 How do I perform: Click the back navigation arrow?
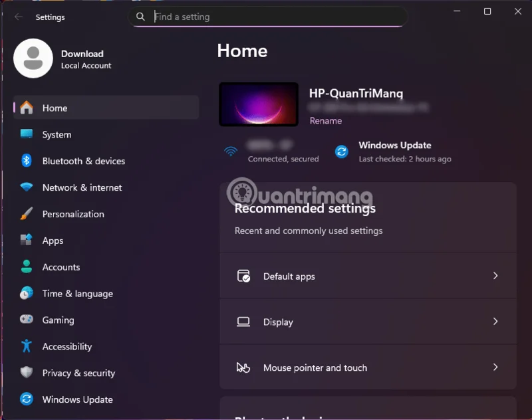18,17
